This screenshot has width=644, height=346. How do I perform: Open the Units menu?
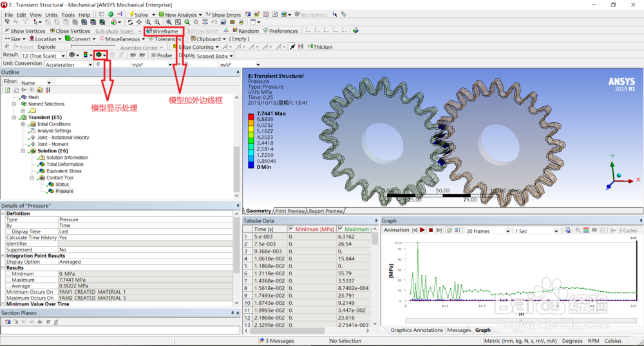tap(52, 14)
